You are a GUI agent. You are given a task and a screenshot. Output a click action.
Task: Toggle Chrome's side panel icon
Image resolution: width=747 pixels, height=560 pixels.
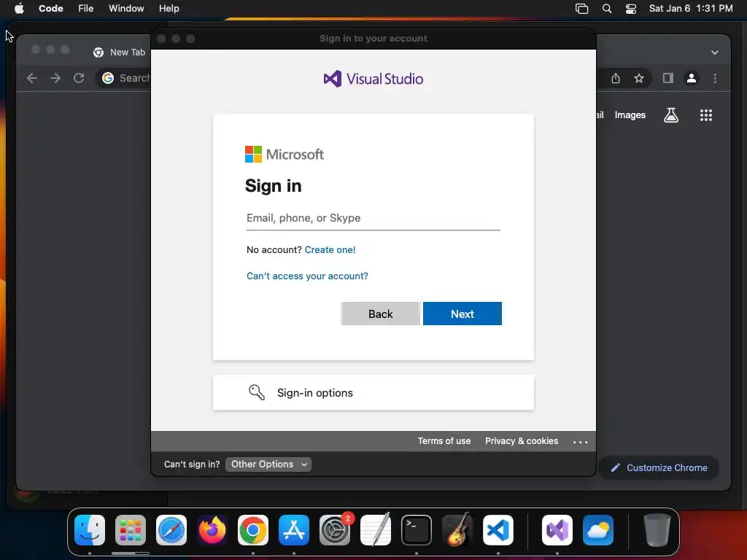668,78
